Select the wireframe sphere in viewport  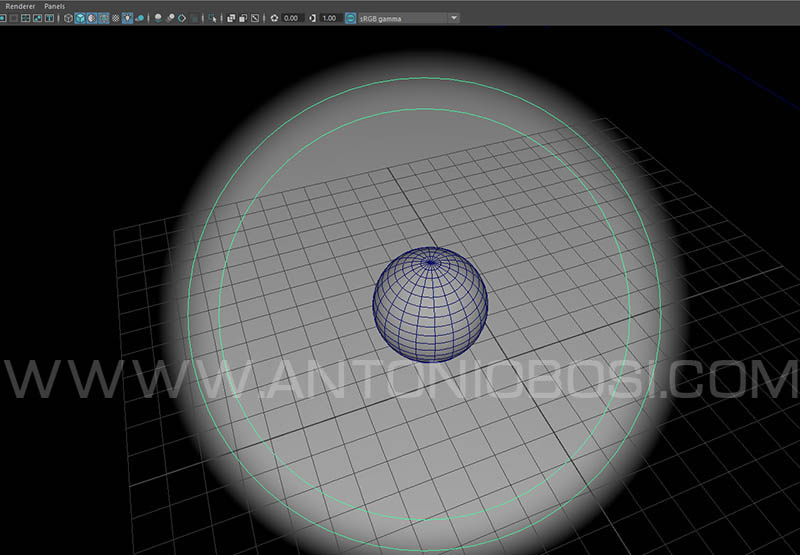click(x=430, y=305)
